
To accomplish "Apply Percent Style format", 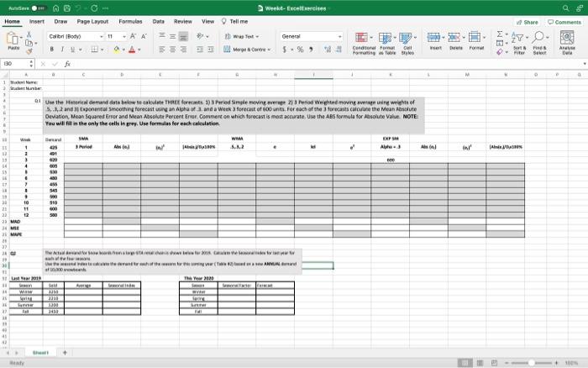I will 300,49.
